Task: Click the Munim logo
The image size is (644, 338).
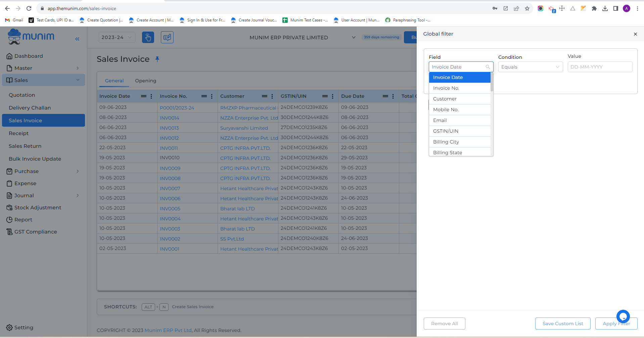Action: click(31, 37)
